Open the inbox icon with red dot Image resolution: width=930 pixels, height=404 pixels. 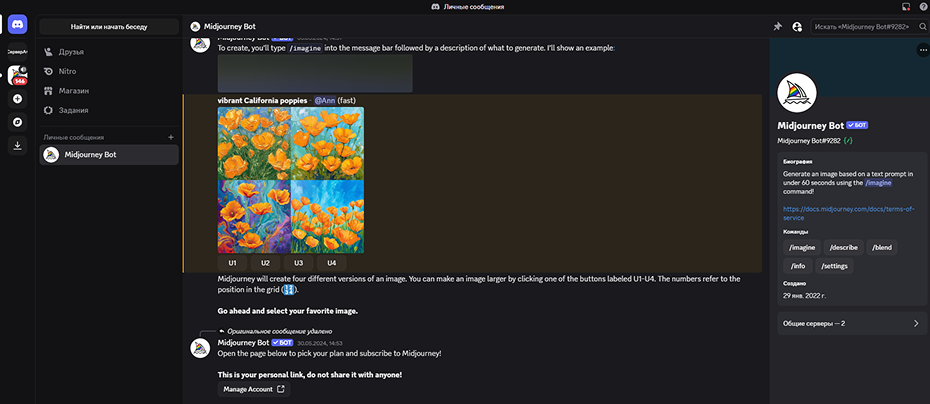[x=906, y=7]
